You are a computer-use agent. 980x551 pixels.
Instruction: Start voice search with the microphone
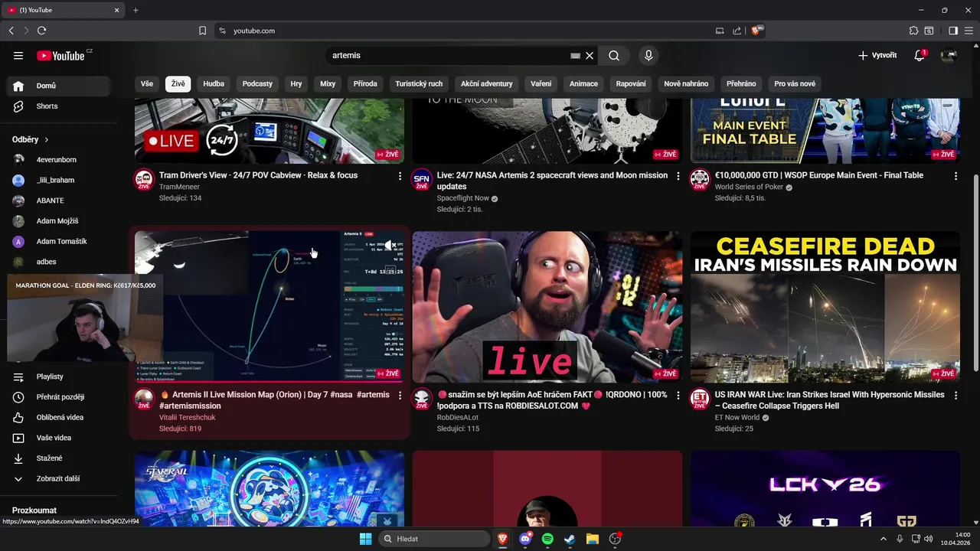648,55
